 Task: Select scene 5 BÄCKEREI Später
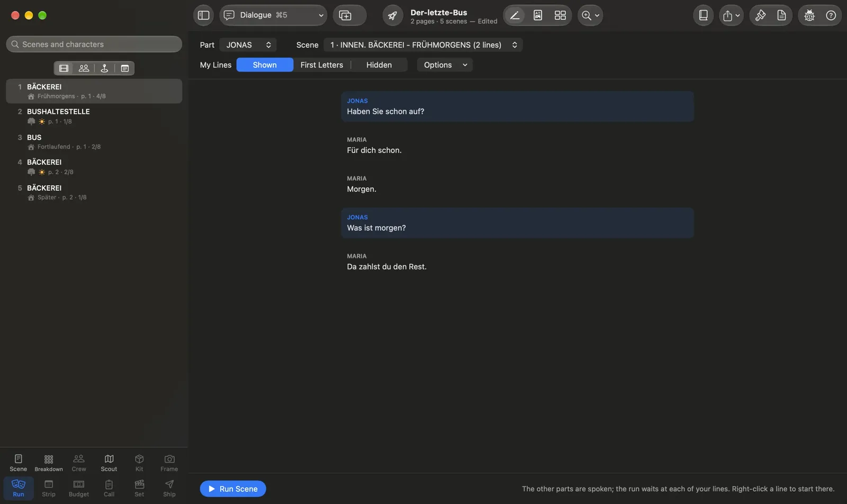pyautogui.click(x=94, y=193)
